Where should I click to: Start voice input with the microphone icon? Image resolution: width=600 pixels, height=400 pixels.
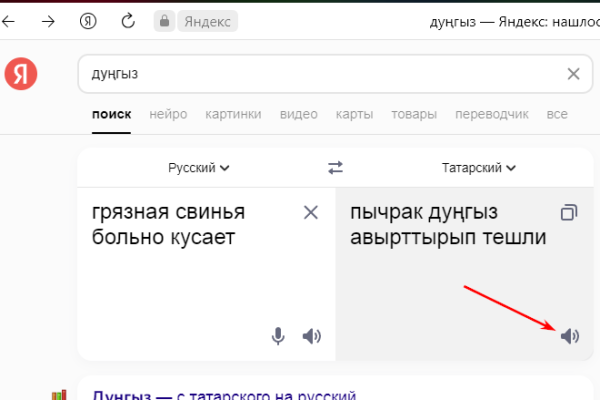click(x=279, y=336)
